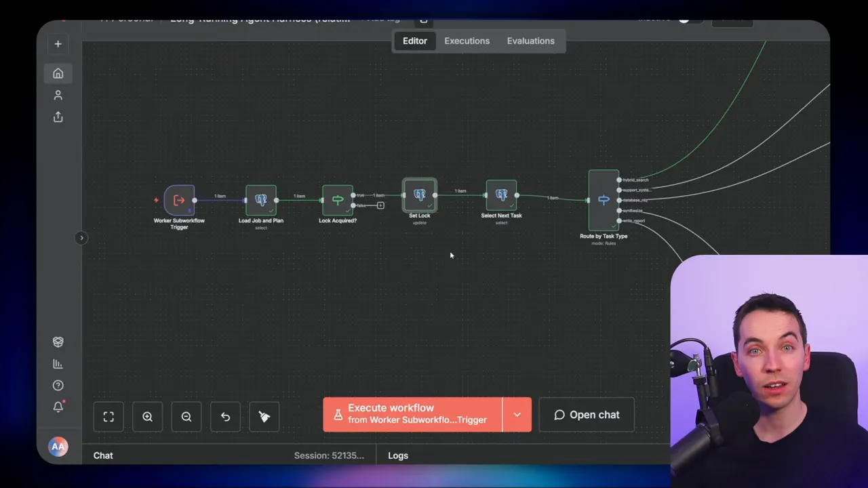This screenshot has height=488, width=868.
Task: Click the zoom to fit icon
Action: tap(108, 416)
